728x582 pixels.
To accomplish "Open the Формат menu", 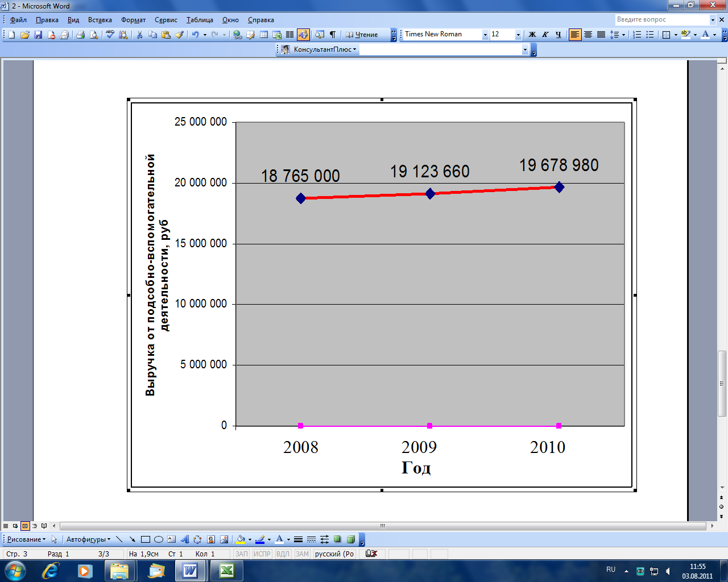I will [133, 20].
